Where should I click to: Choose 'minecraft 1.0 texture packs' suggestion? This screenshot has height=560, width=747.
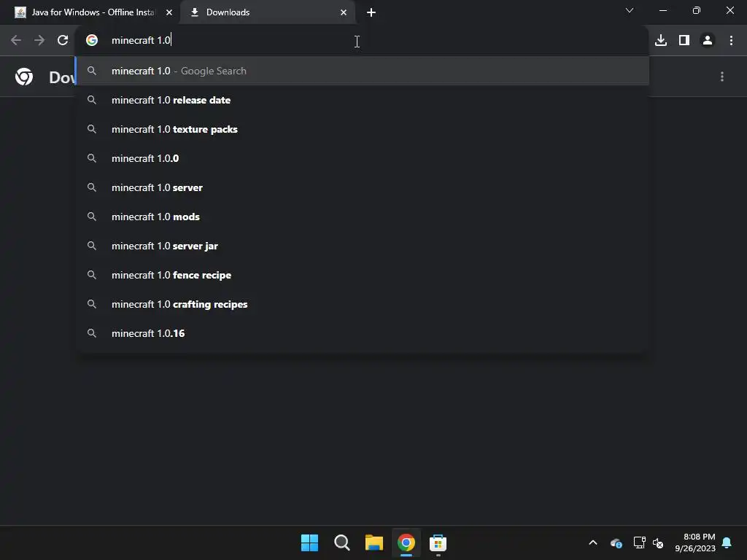pos(362,129)
